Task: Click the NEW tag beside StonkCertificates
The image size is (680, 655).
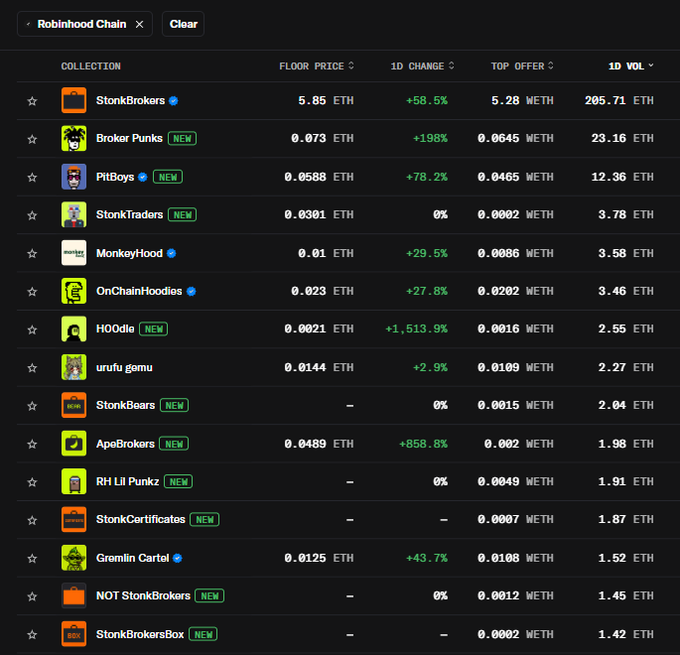Action: coord(205,520)
